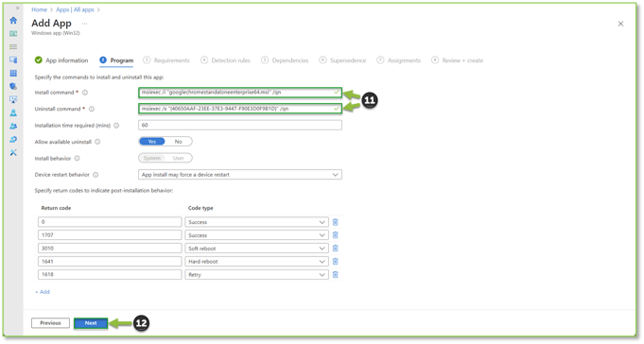Show info for Allow available uninstall
This screenshot has width=644, height=344.
pos(97,142)
